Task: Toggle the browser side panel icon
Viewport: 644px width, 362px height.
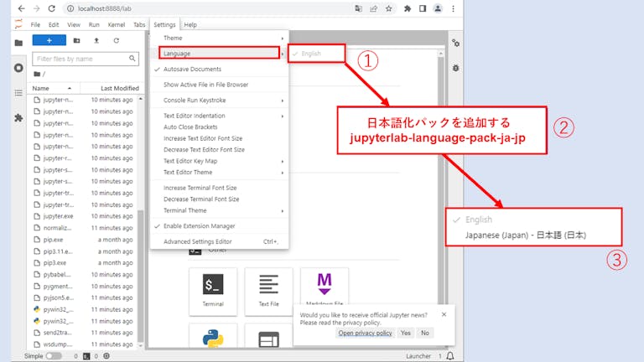Action: 423,8
